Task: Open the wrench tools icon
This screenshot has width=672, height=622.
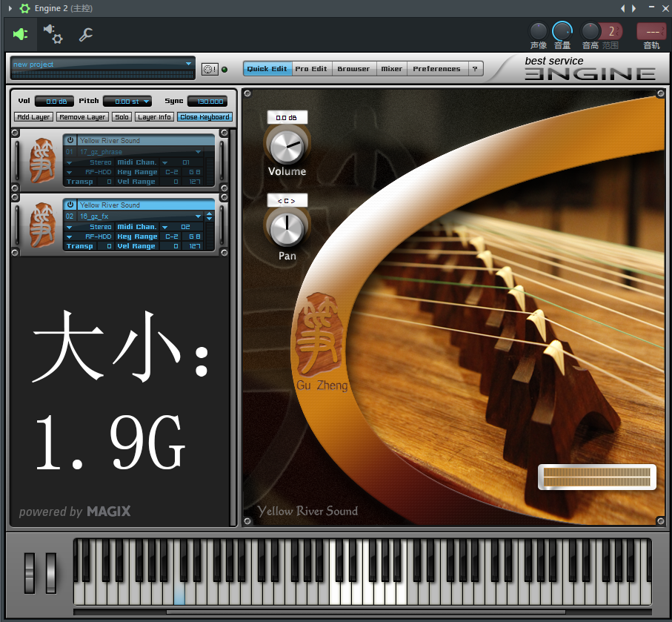Action: pos(86,34)
